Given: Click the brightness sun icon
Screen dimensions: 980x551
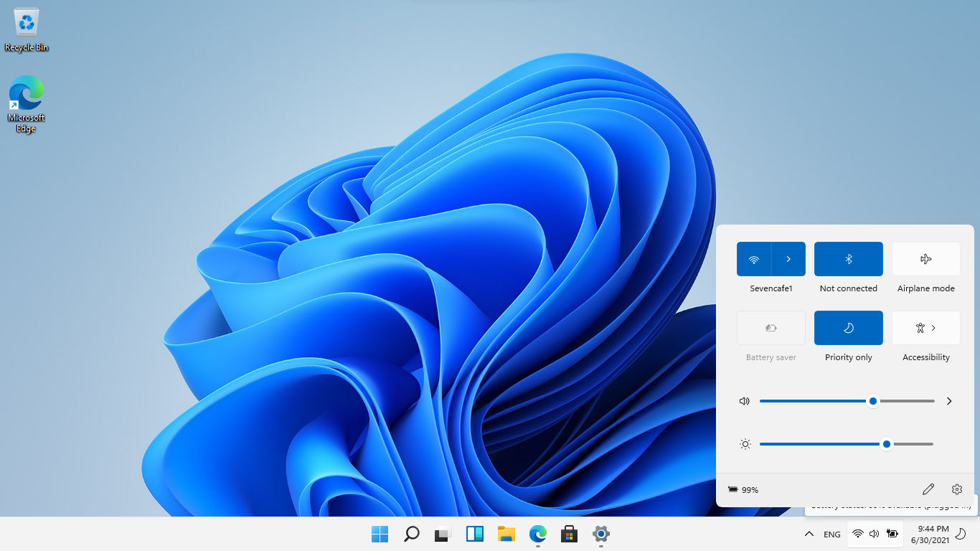Looking at the screenshot, I should pos(745,444).
